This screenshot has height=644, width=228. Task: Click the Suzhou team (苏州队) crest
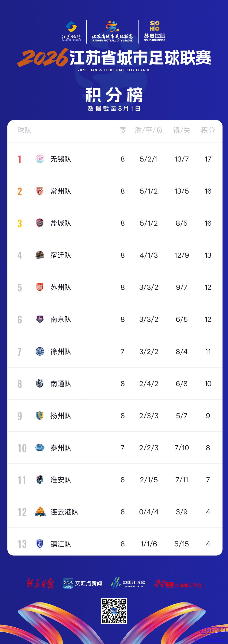pos(40,287)
